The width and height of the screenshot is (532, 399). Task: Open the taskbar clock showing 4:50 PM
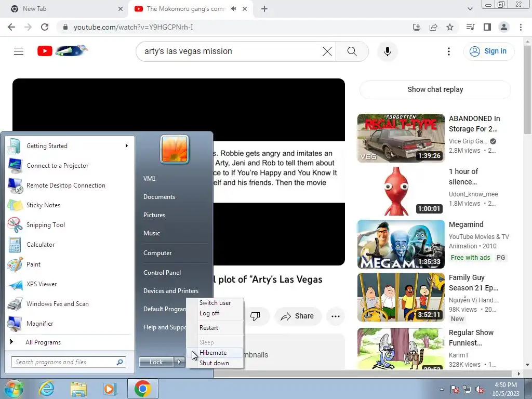506,389
